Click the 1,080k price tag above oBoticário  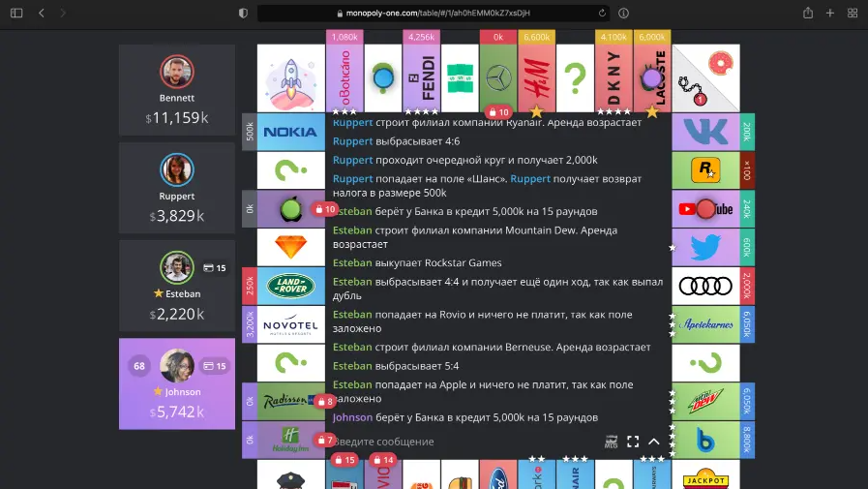[344, 37]
